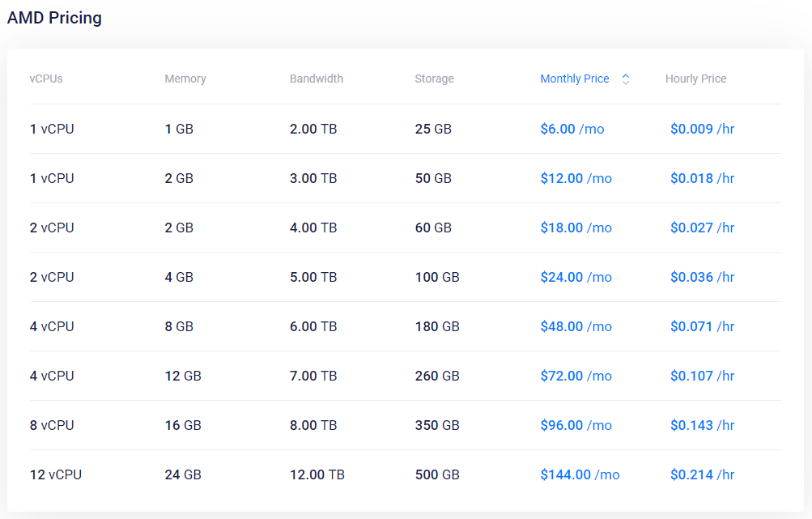Screen dimensions: 812x519
Task: Click the $48.00 /mo price
Action: pyautogui.click(x=576, y=326)
